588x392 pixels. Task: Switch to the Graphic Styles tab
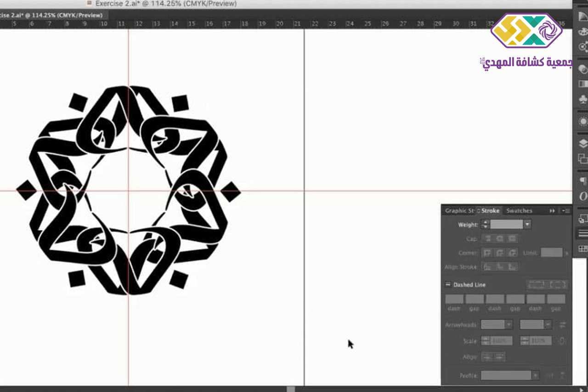click(x=458, y=210)
